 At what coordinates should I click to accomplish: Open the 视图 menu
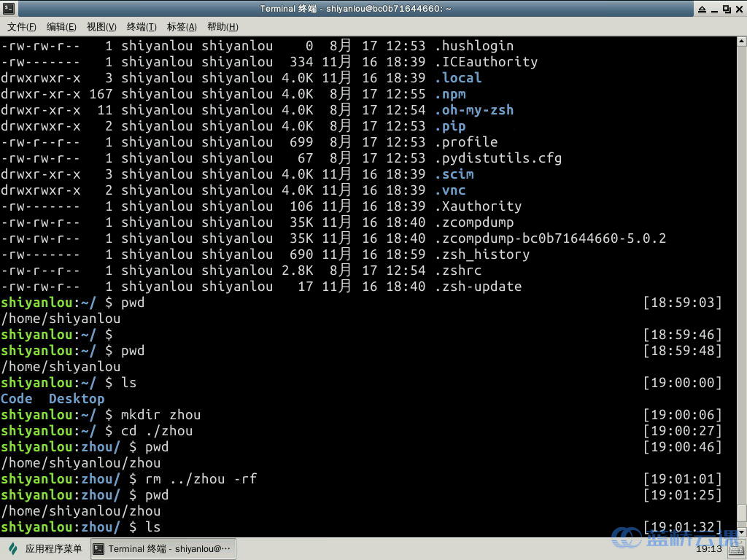click(x=101, y=26)
